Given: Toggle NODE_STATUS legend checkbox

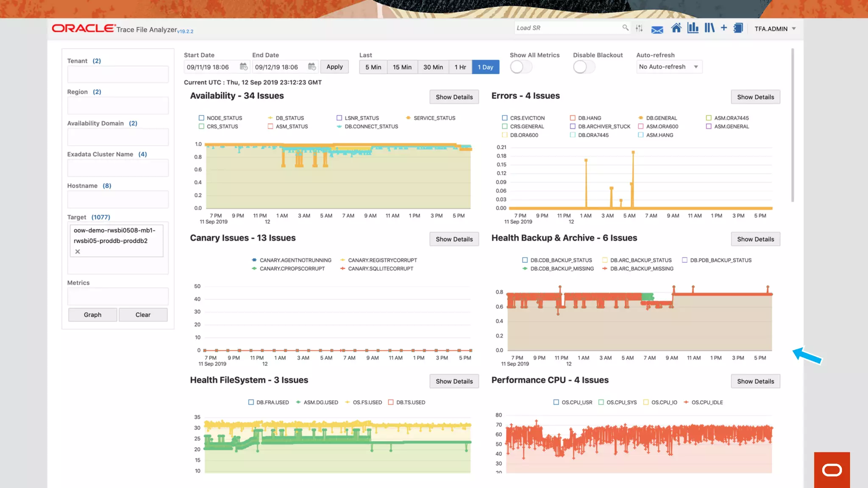Looking at the screenshot, I should coord(201,118).
